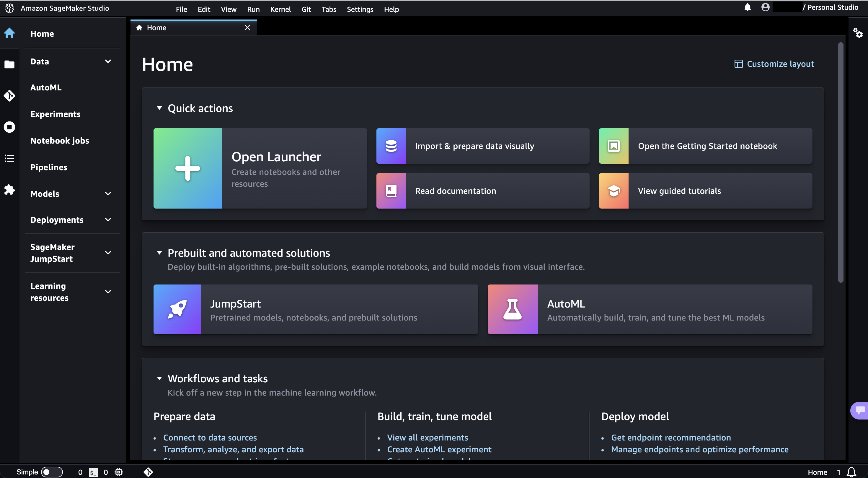The height and width of the screenshot is (478, 868).
Task: Open the File Browser folder icon
Action: pyautogui.click(x=9, y=64)
